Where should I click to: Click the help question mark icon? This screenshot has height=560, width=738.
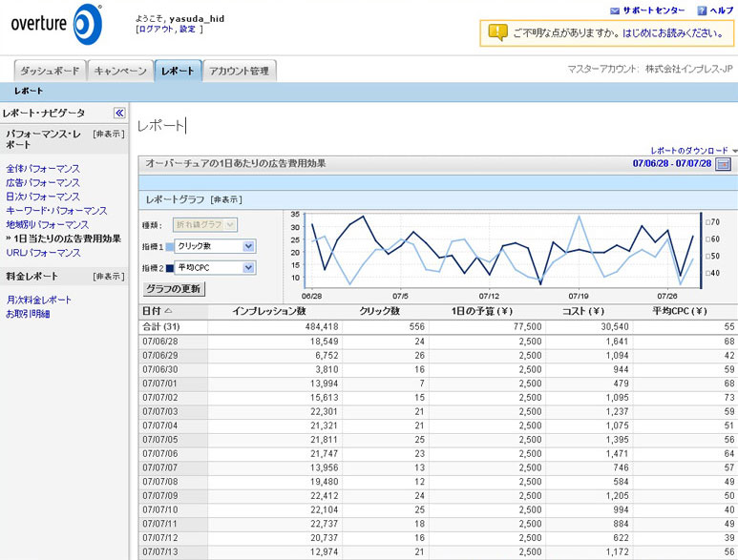click(702, 10)
